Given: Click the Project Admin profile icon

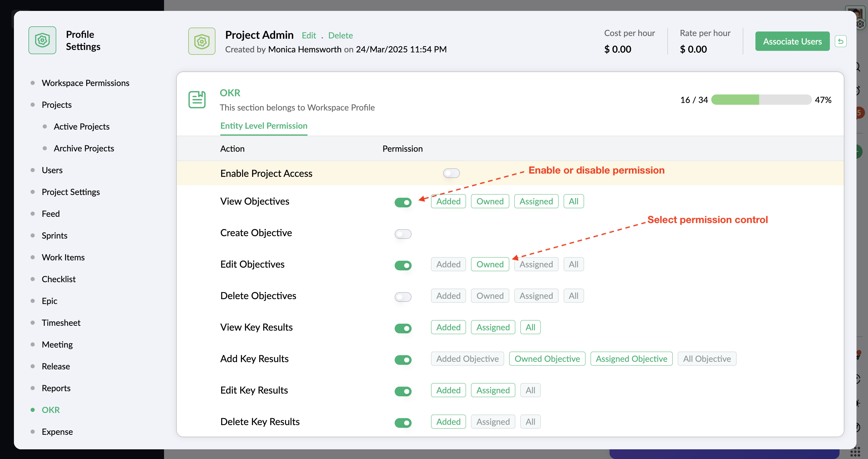Looking at the screenshot, I should click(x=202, y=41).
